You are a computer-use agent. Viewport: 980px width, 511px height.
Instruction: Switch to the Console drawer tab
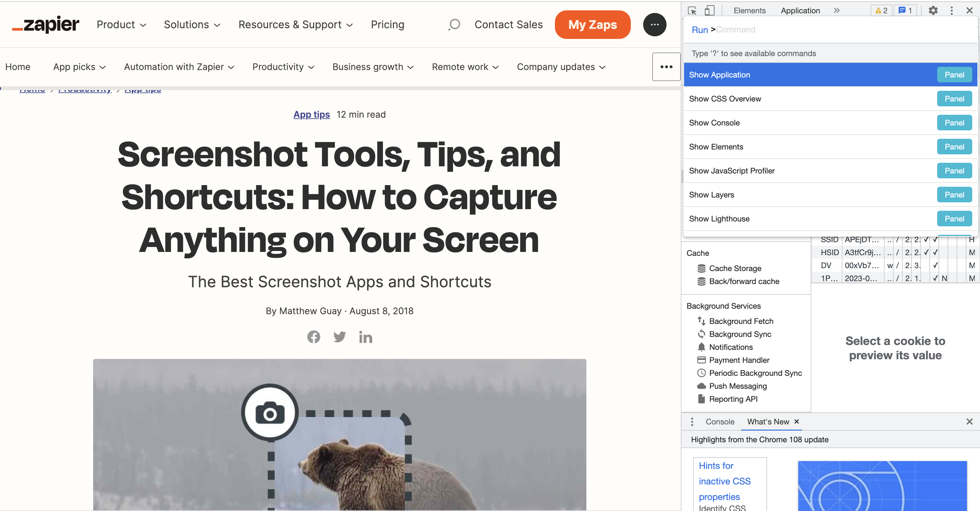(720, 422)
